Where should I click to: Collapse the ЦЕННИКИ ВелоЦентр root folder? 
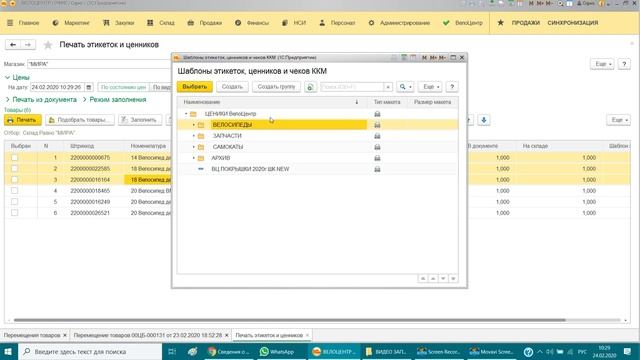click(186, 114)
